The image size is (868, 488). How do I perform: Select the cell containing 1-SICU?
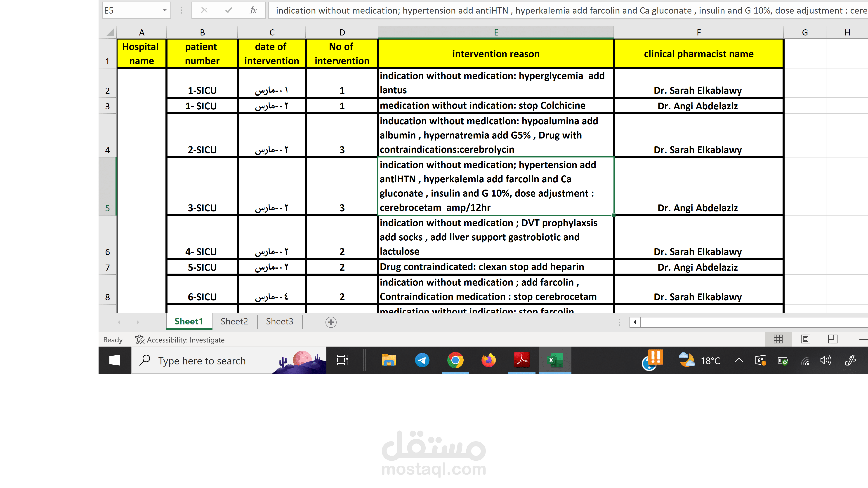(x=202, y=83)
